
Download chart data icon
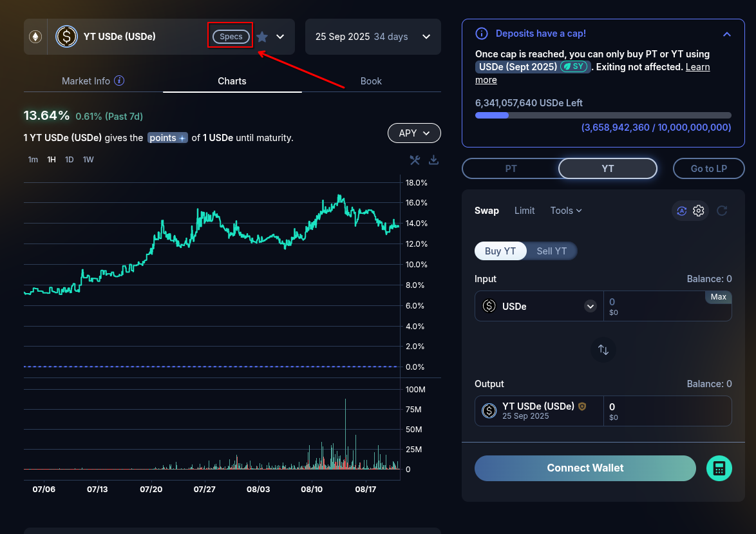point(433,160)
